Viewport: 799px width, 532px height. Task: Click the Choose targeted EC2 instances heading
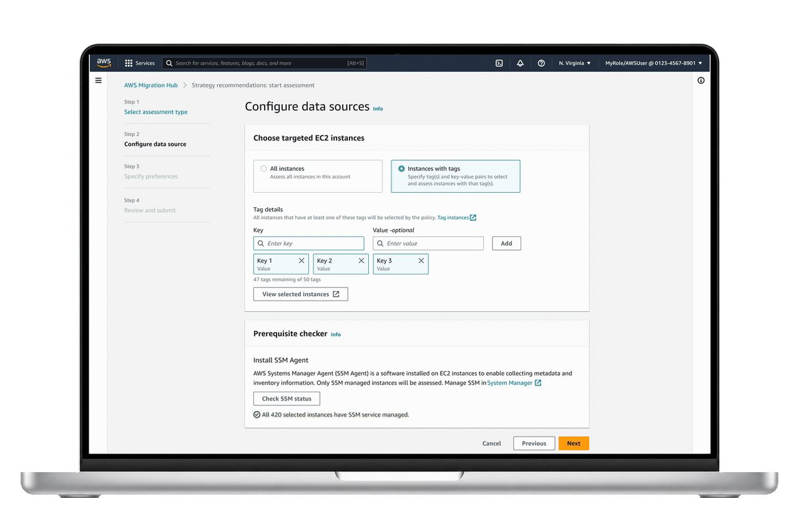[309, 138]
